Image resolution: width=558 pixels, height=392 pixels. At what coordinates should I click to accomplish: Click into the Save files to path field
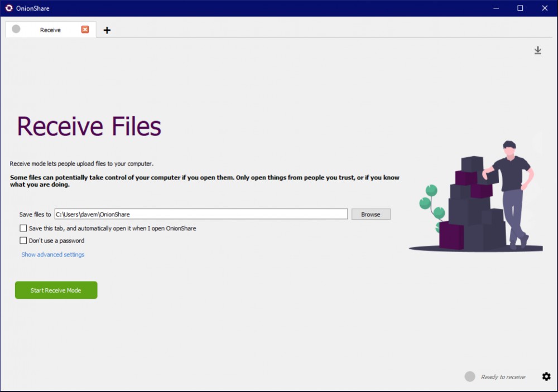(x=201, y=214)
